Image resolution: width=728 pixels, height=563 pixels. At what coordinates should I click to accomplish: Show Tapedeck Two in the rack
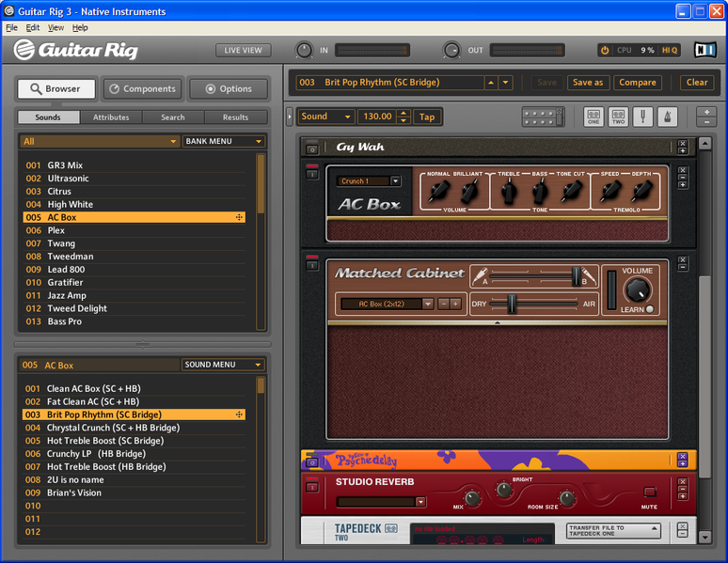pos(618,117)
